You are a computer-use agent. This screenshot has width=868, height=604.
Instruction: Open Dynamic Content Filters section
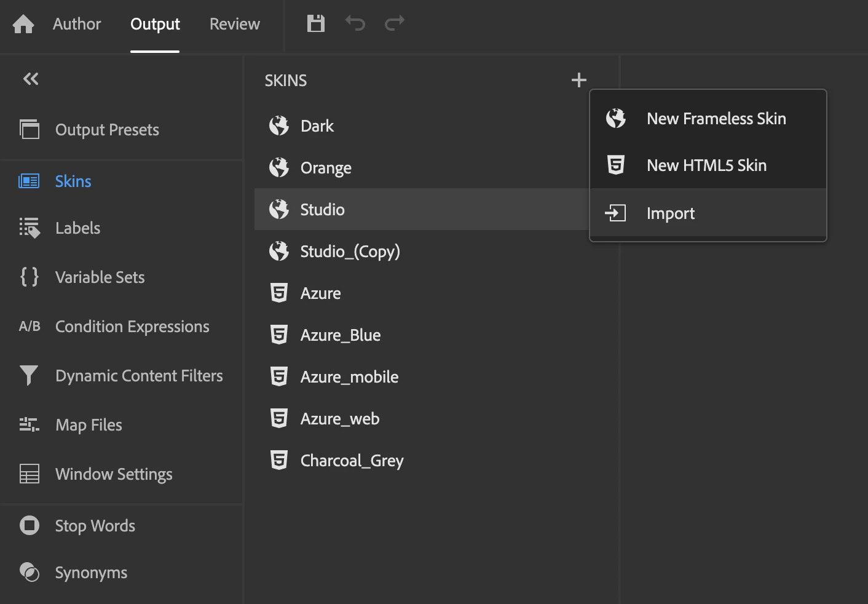coord(139,376)
